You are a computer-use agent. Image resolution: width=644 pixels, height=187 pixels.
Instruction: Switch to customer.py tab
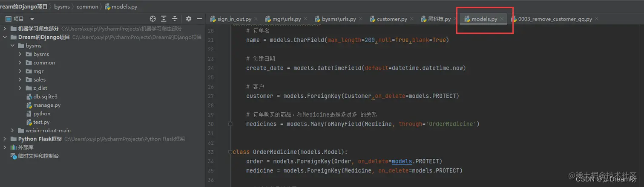388,19
